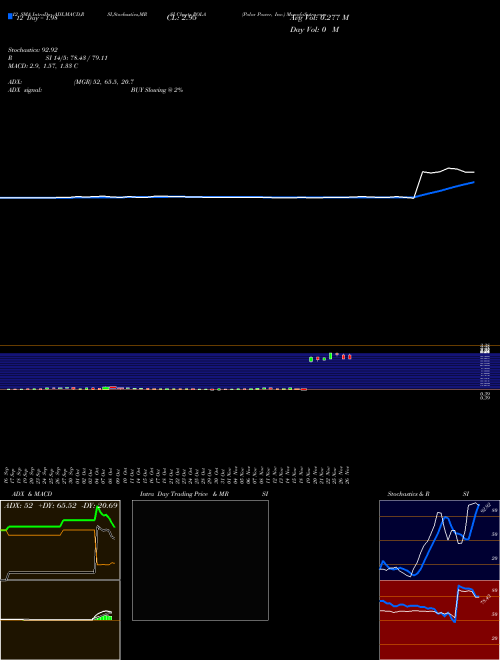500x660 pixels.
Task: Click the 'ADX: 52 +DY: 65.52 -DY: 20.69' readout
Action: [x=61, y=506]
